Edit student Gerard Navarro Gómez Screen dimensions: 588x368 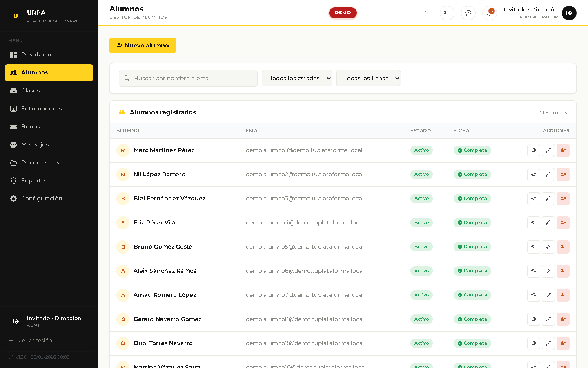548,319
